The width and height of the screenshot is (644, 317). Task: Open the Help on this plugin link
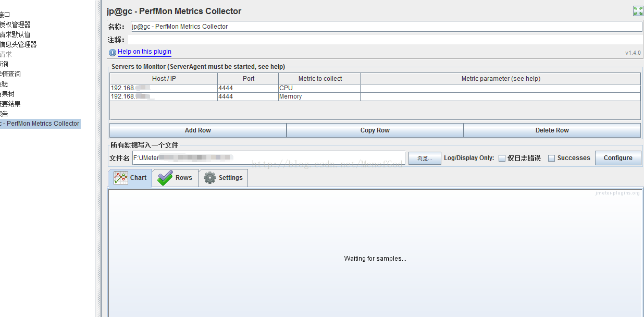coord(144,52)
